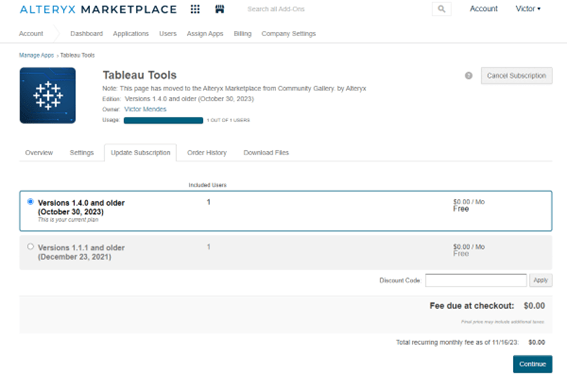Select Versions 1.1.1 and older plan
Image resolution: width=567 pixels, height=389 pixels.
[x=30, y=247]
